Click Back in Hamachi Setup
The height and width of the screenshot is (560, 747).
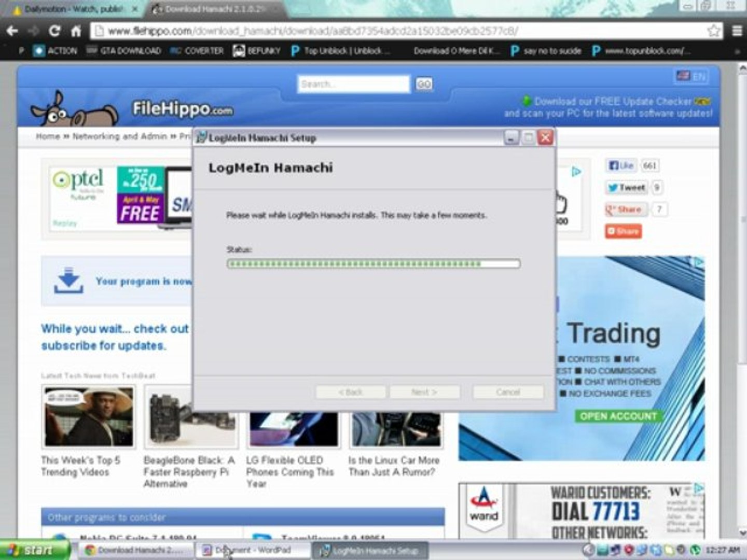pyautogui.click(x=351, y=392)
